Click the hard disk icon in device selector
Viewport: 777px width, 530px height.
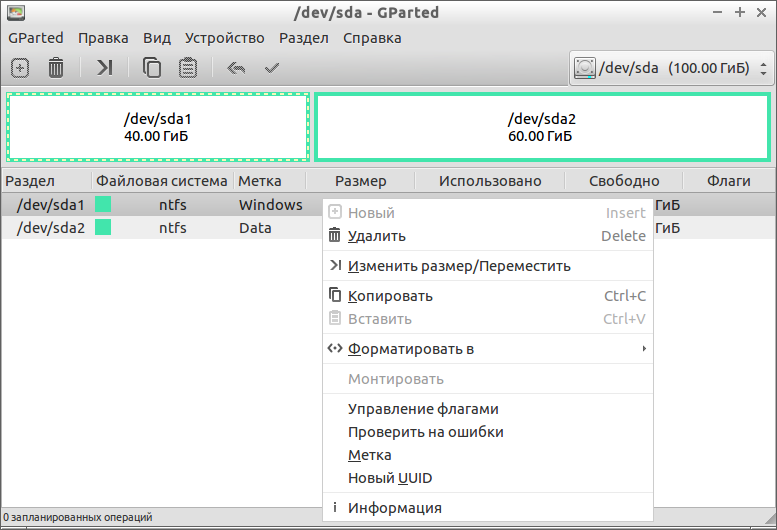585,68
